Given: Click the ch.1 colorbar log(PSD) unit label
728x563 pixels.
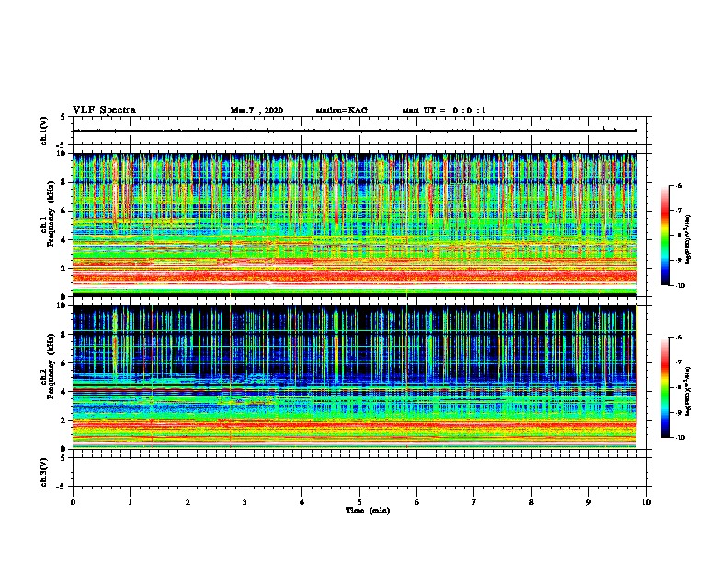Looking at the screenshot, I should [x=688, y=239].
